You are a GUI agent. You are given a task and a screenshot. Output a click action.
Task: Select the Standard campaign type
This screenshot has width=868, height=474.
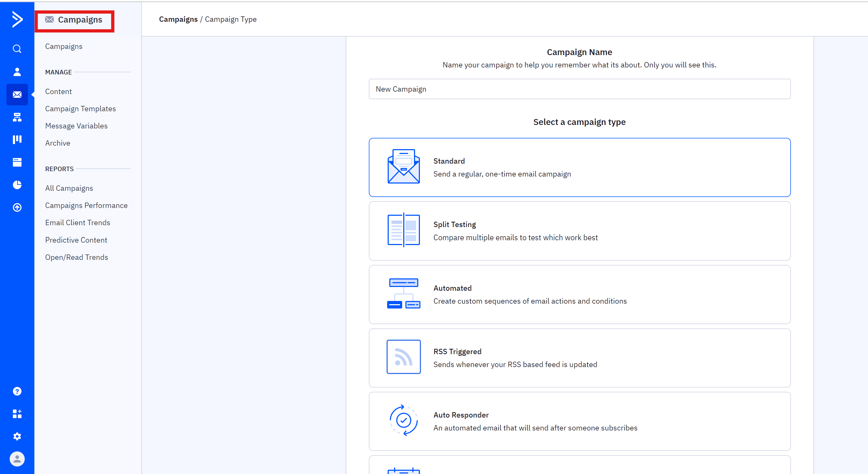pyautogui.click(x=579, y=167)
